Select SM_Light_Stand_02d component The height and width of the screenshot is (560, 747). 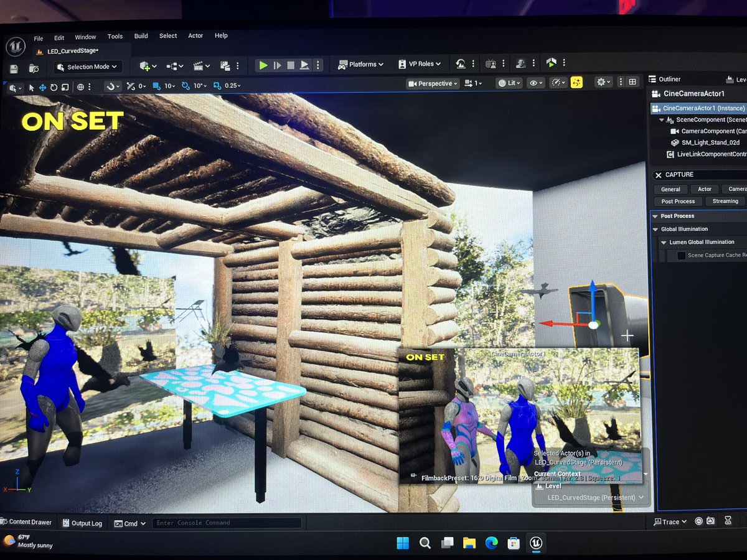tap(705, 142)
